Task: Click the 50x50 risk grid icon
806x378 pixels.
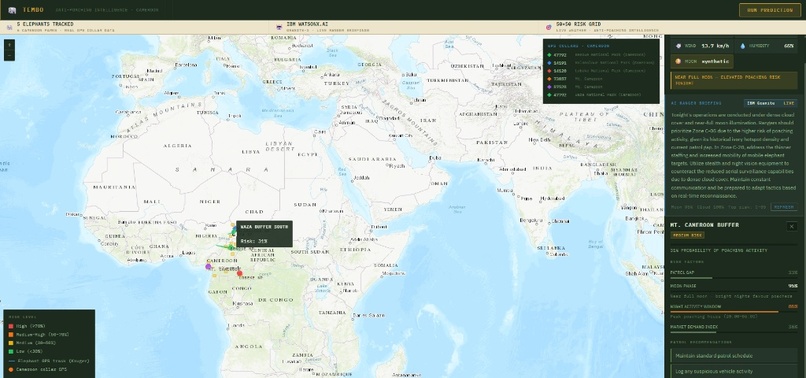Action: (549, 27)
